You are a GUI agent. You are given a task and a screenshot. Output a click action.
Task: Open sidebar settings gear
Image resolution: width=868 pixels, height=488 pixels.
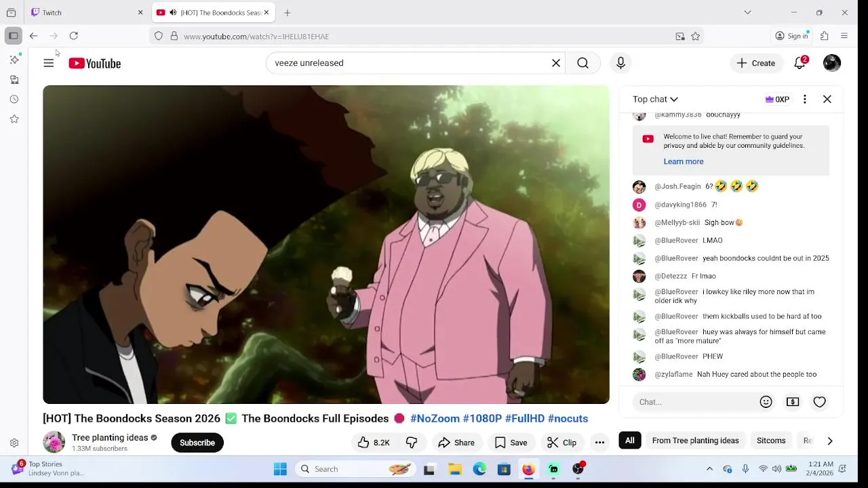point(14,443)
